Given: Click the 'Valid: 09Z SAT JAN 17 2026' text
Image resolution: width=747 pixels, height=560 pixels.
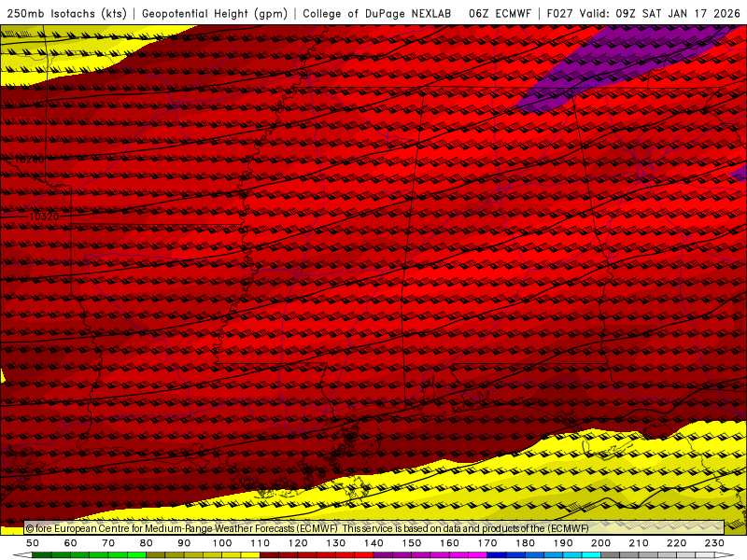Looking at the screenshot, I should click(660, 14).
